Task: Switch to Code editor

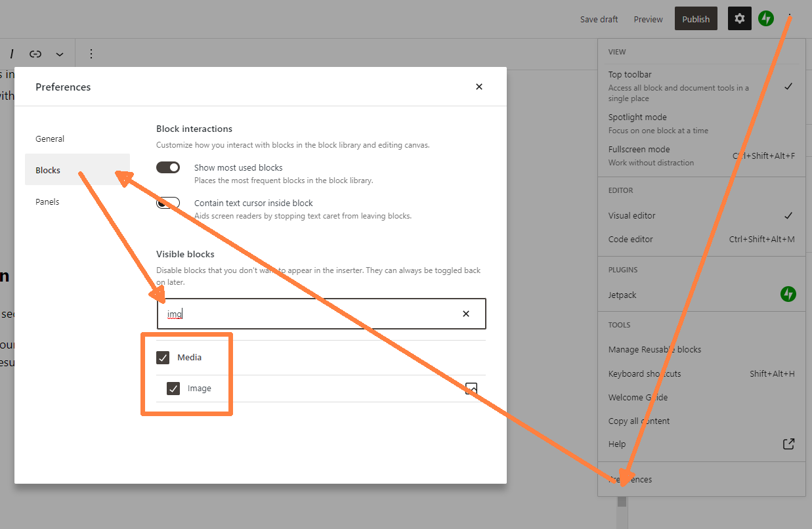Action: (x=701, y=239)
